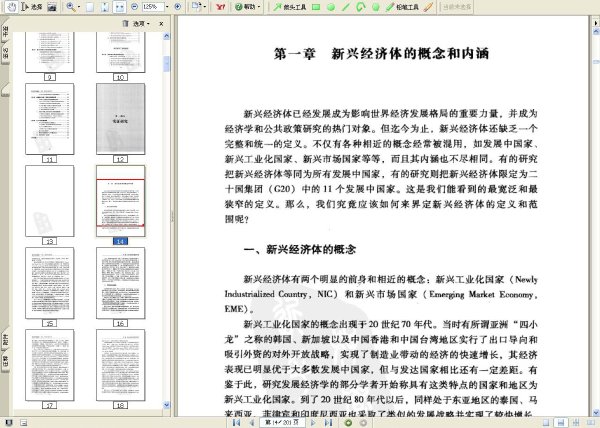Click the top side tab on left edge
Image resolution: width=600 pixels, height=428 pixels.
click(x=5, y=32)
